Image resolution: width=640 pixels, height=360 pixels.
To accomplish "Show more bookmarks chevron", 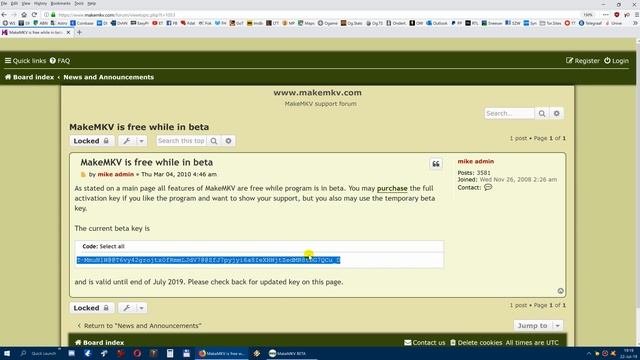I will coord(635,23).
